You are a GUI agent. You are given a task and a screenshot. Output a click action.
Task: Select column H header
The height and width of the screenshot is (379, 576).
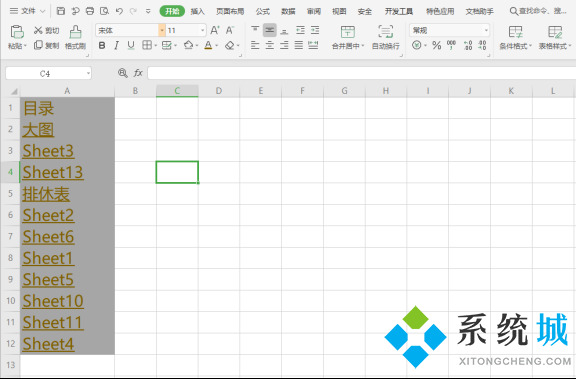[x=386, y=91]
